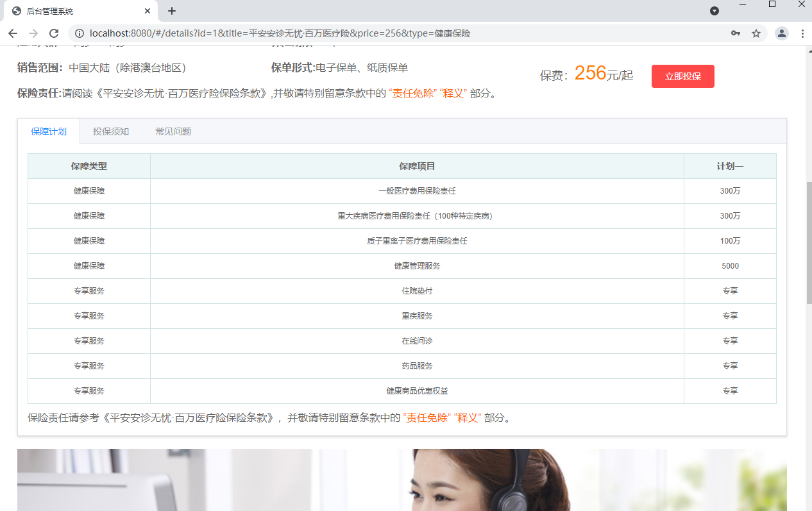Image resolution: width=812 pixels, height=511 pixels.
Task: Click 300万 in 重大疾病医疗费用 row
Action: click(x=730, y=216)
